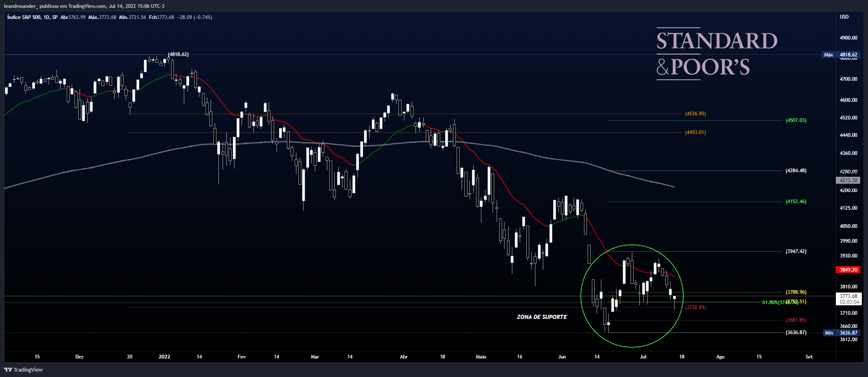Click the Índice S&P 500 symbol legend
The width and height of the screenshot is (868, 377).
(32, 17)
